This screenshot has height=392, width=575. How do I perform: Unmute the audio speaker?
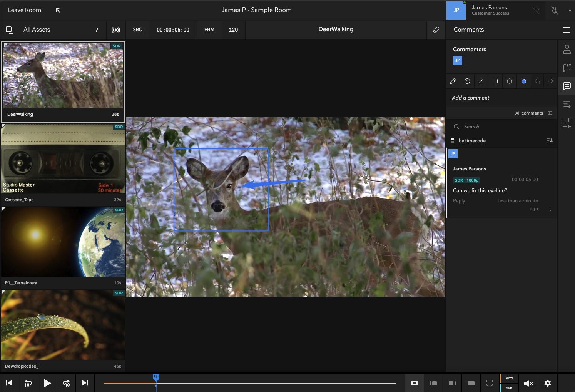[x=528, y=383]
